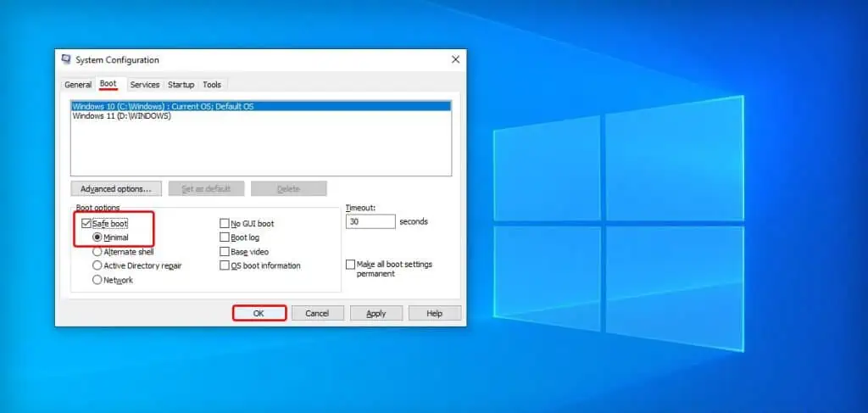Uncheck the Safe boot checkbox
Screen dimensions: 868x413
coord(86,223)
